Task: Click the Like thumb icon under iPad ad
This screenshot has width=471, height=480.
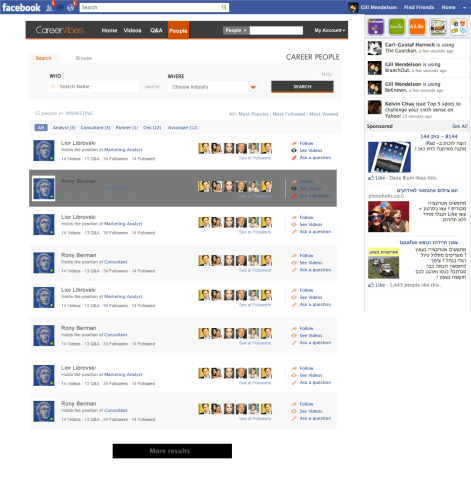Action: [x=371, y=178]
